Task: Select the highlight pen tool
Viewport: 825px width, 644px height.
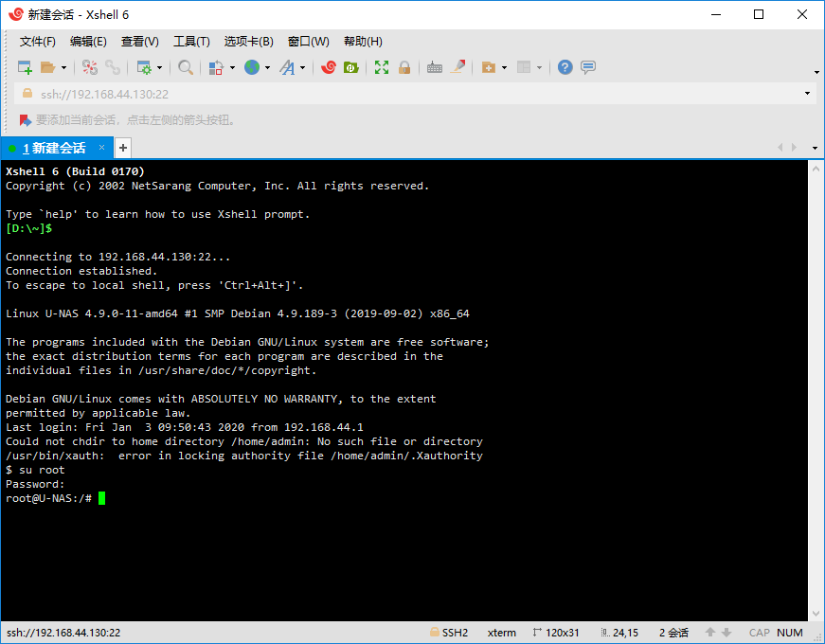Action: tap(457, 67)
